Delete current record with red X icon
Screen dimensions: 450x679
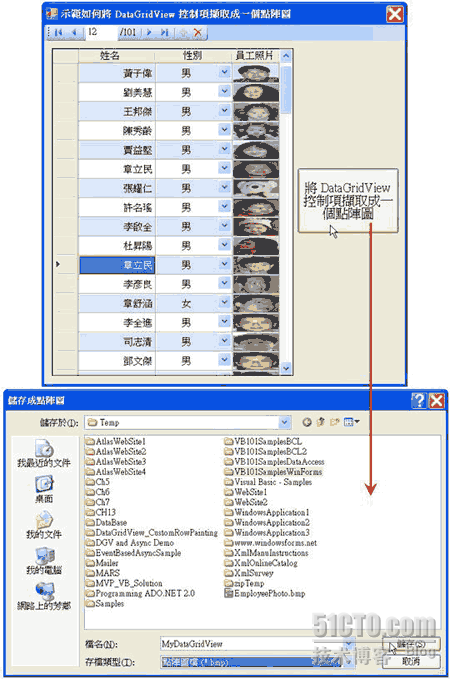pos(197,32)
